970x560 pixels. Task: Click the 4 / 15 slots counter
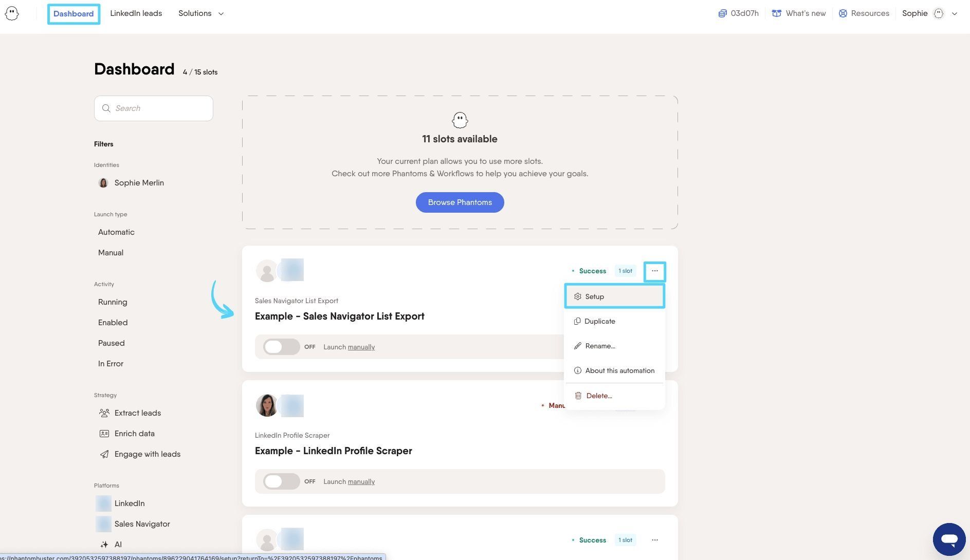(200, 72)
